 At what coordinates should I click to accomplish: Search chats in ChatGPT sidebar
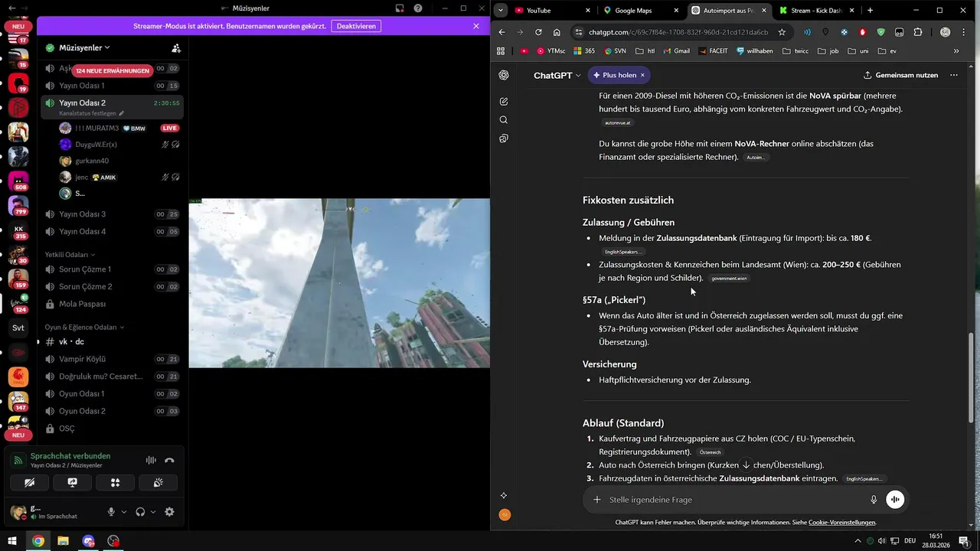pos(504,120)
